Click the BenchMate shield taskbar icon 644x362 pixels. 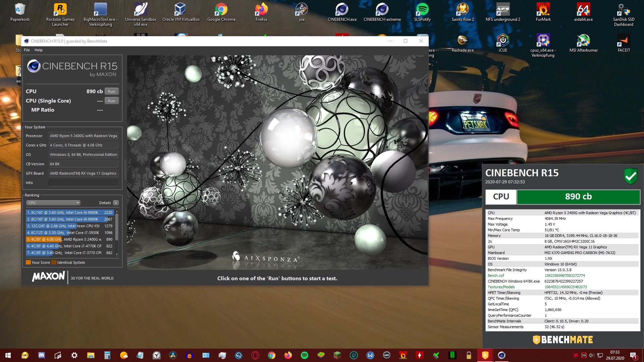point(485,355)
